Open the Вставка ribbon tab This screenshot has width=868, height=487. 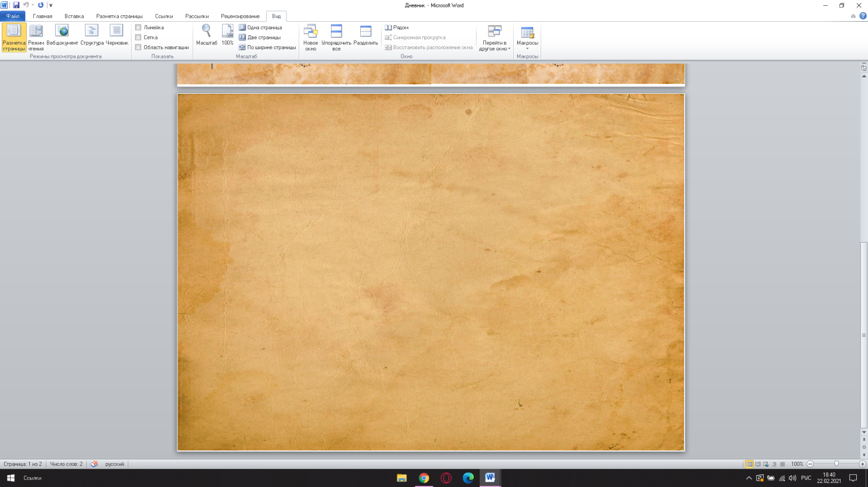(x=74, y=16)
